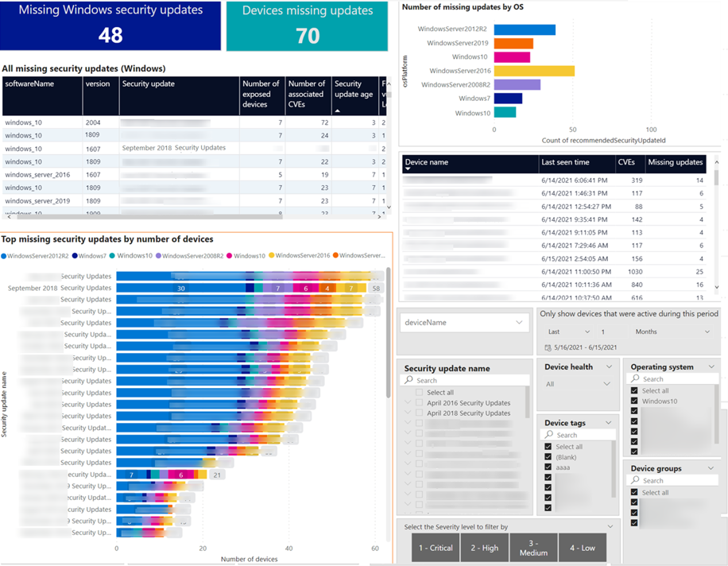
Task: Click the up scroll arrow of the device table
Action: (716, 162)
